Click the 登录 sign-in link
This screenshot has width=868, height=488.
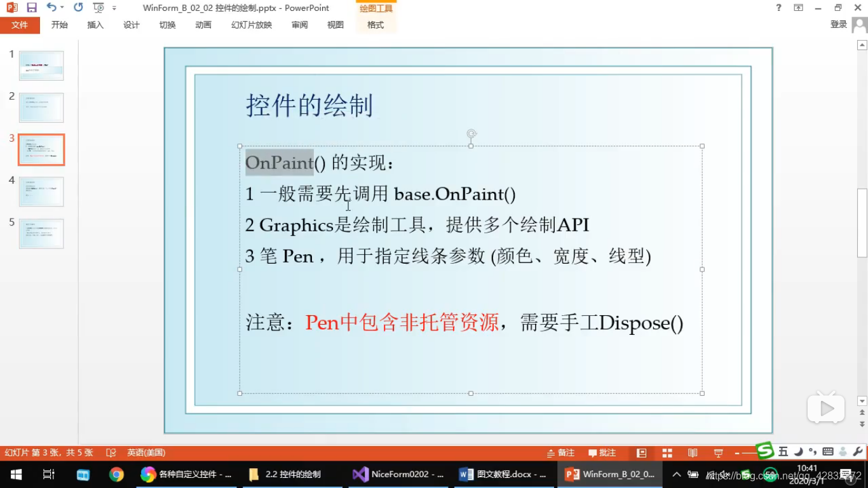(x=839, y=24)
